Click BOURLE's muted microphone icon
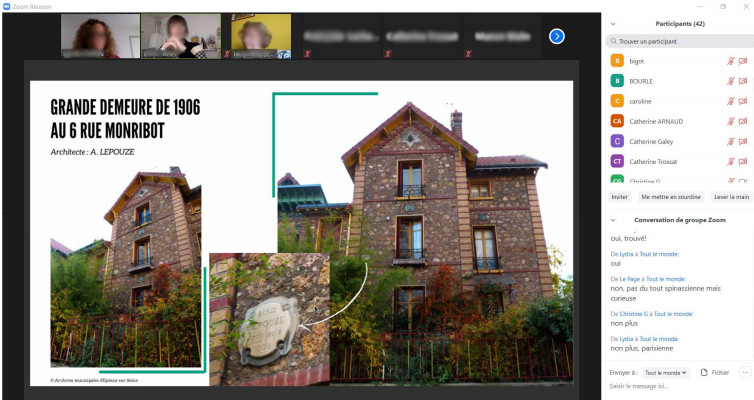The width and height of the screenshot is (754, 400). click(x=730, y=81)
